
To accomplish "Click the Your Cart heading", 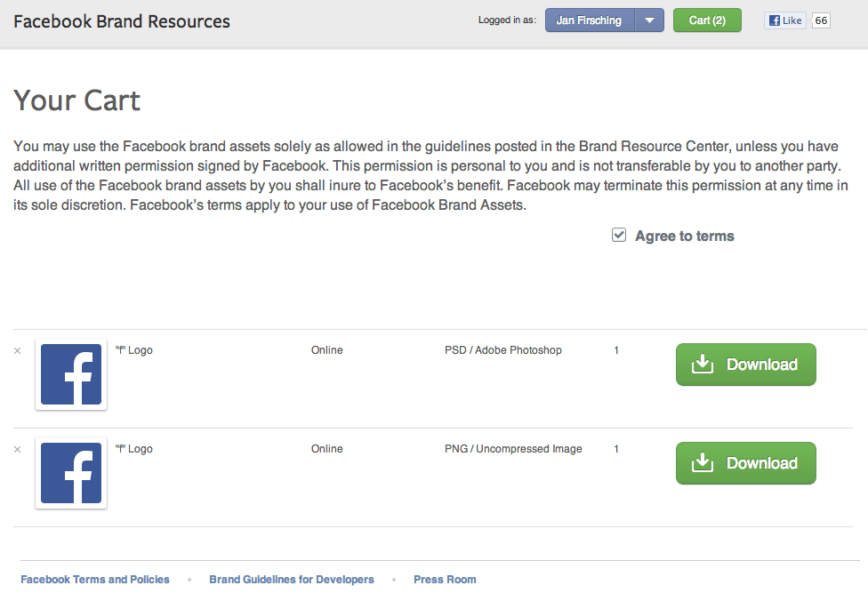I will [x=77, y=100].
